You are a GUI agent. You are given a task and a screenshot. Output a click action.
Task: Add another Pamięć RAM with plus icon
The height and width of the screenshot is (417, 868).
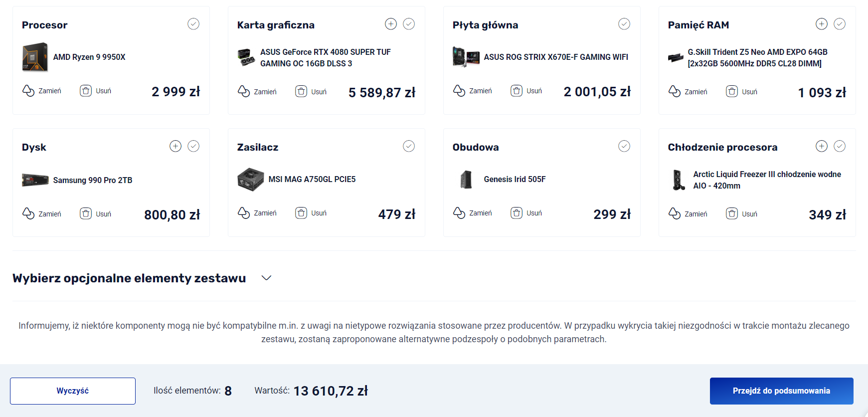822,24
